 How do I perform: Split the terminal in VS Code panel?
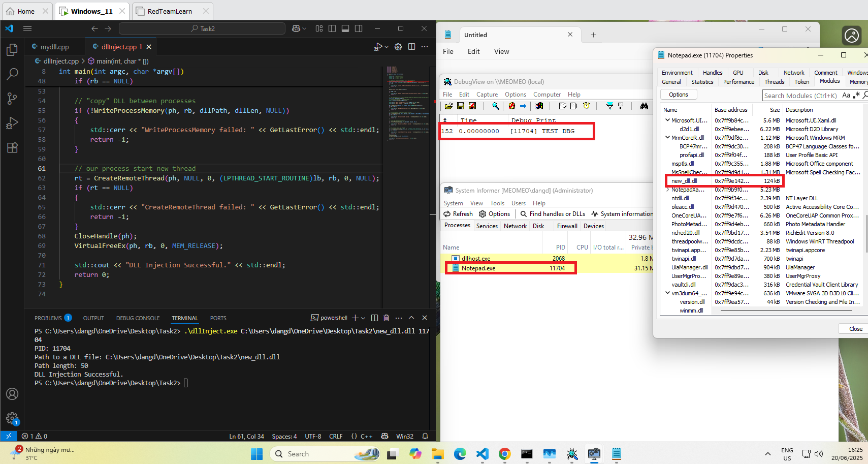tap(374, 318)
